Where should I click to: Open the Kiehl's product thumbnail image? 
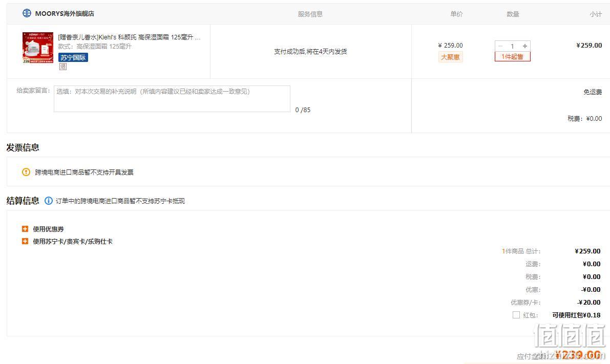38,48
